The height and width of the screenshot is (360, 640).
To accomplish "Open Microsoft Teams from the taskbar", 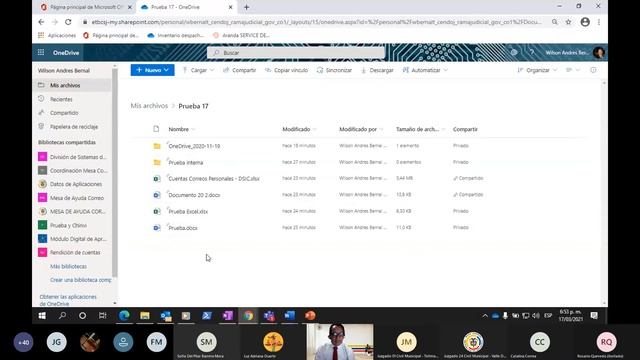I will pos(269,316).
